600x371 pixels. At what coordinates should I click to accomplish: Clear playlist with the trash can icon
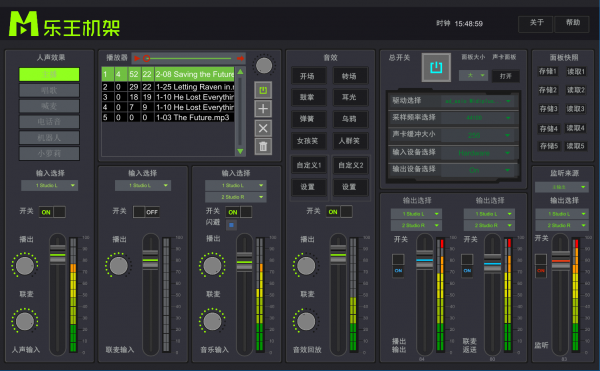tap(263, 146)
